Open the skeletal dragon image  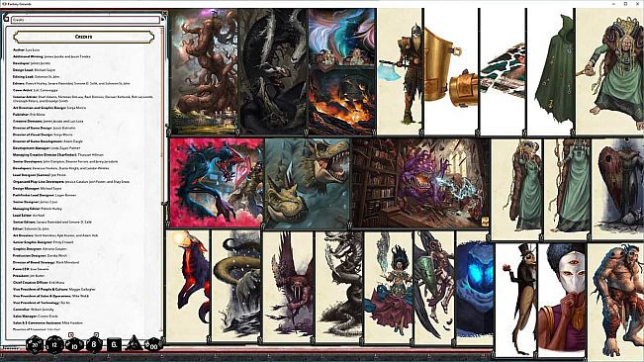point(339,286)
